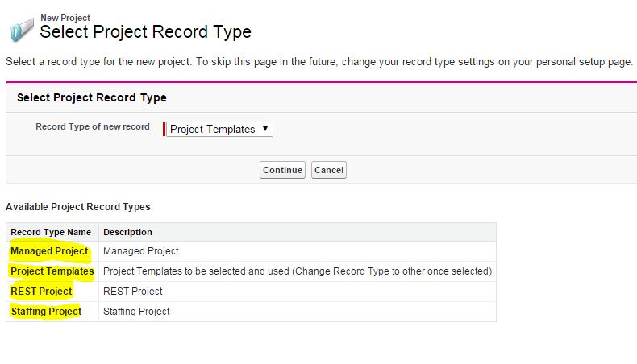Image resolution: width=637 pixels, height=364 pixels.
Task: Cancel the new project record type selection
Action: pyautogui.click(x=329, y=170)
